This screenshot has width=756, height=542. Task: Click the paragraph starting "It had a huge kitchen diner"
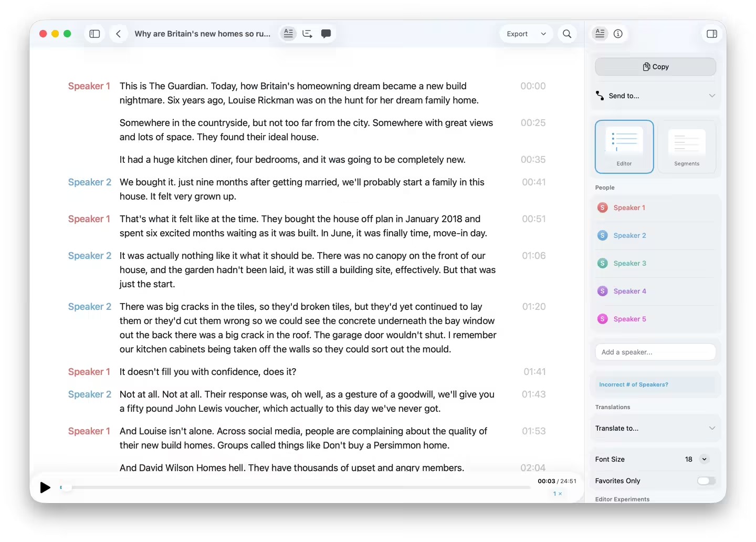coord(292,160)
